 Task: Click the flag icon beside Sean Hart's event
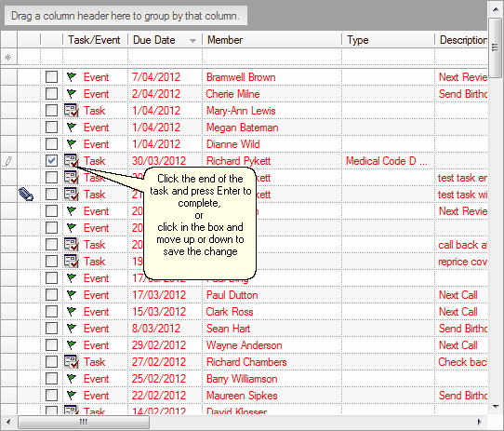tap(72, 328)
